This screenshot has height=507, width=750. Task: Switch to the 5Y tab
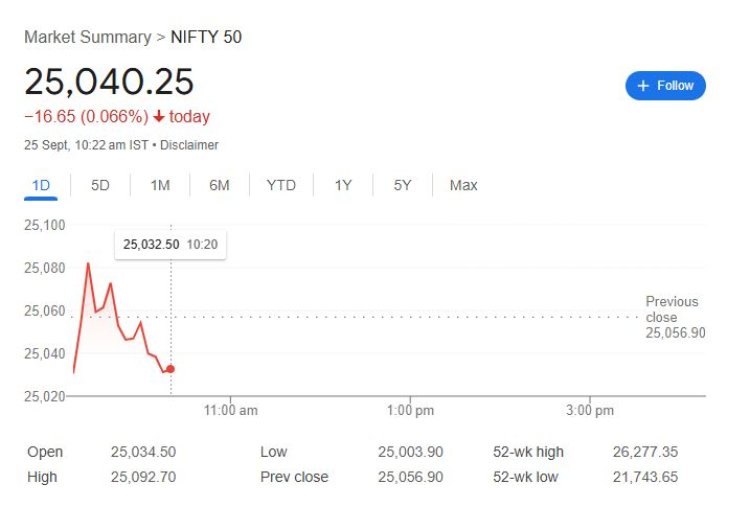(x=402, y=185)
